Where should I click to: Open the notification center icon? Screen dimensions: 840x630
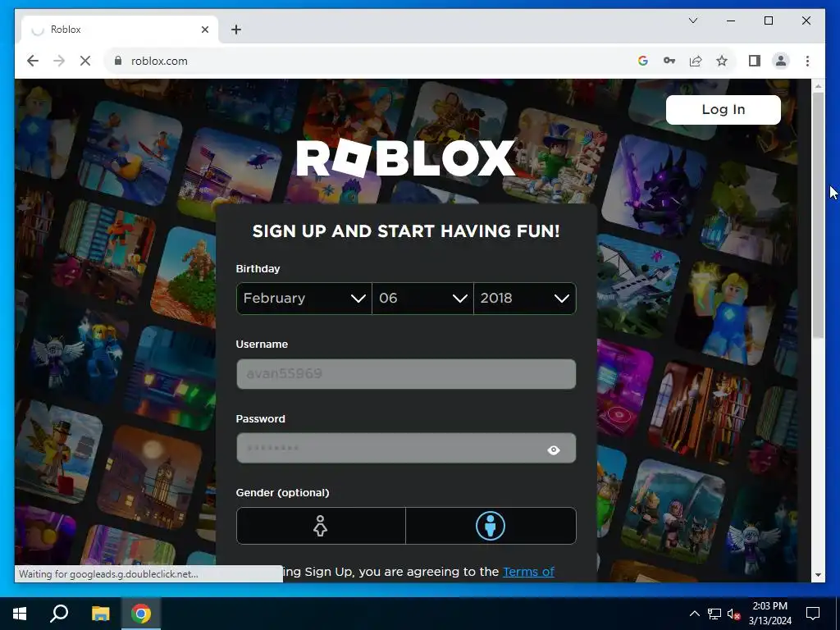(813, 614)
